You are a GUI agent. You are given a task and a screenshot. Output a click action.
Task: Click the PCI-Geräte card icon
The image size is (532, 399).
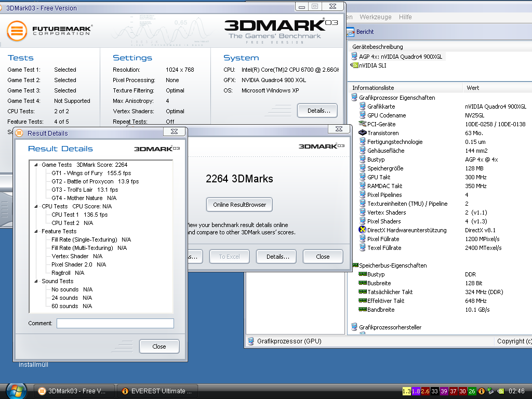362,124
